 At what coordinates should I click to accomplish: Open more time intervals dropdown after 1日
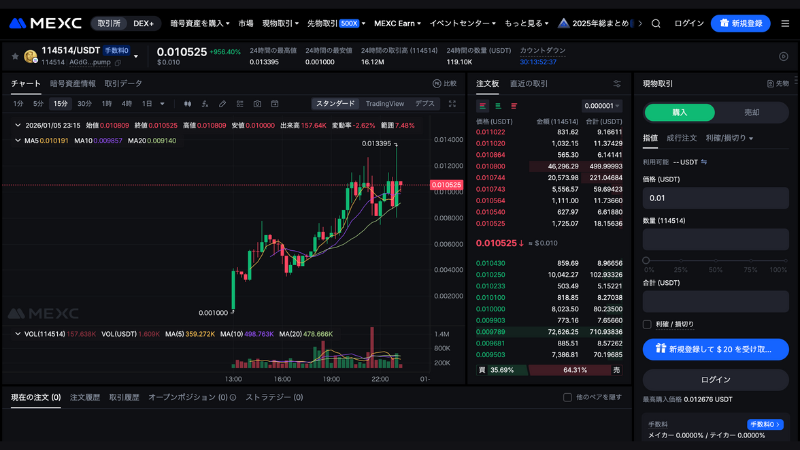point(162,104)
